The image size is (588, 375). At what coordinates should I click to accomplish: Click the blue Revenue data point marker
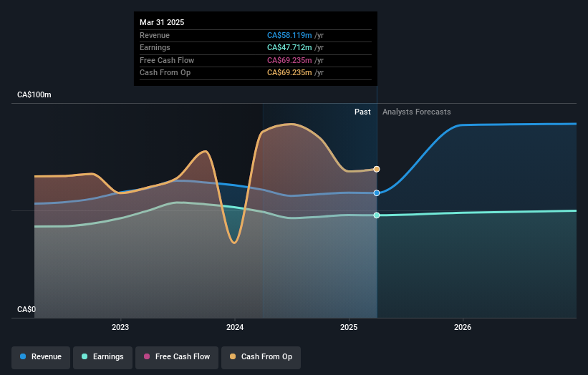tap(377, 193)
